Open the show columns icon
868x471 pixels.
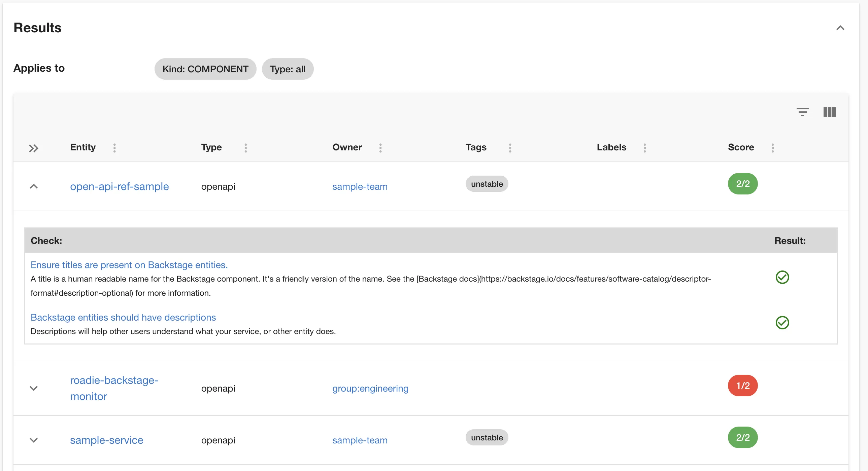click(829, 112)
